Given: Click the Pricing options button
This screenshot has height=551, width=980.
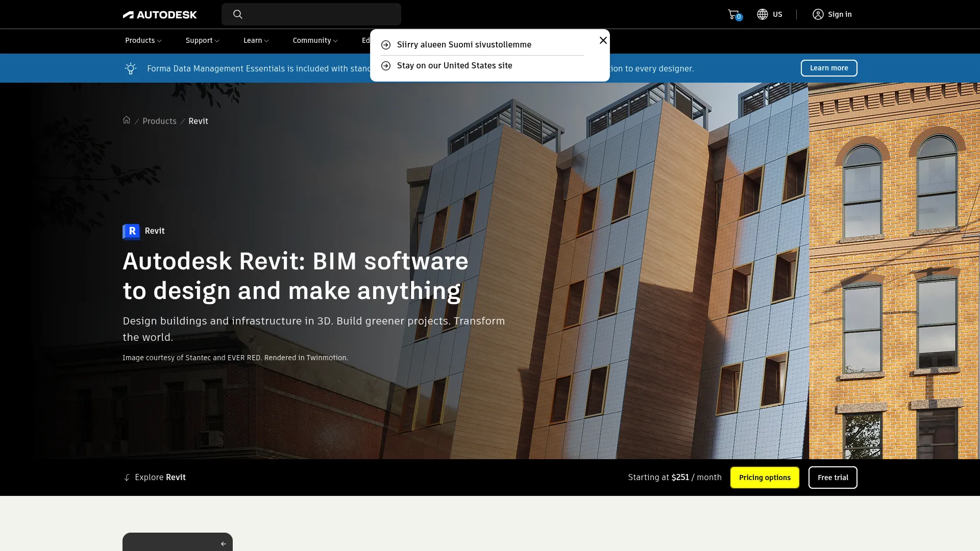Looking at the screenshot, I should pos(765,478).
